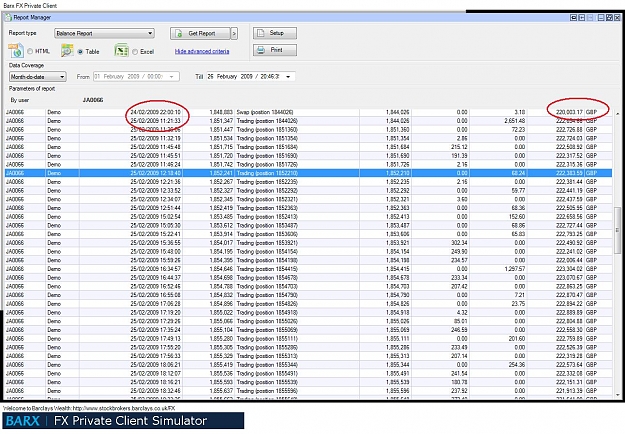Click the Get Report button

point(200,33)
